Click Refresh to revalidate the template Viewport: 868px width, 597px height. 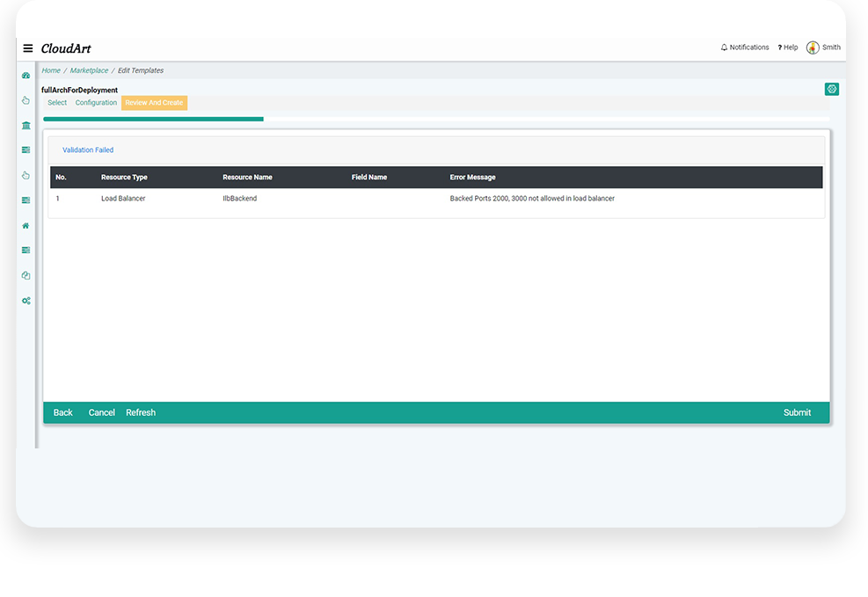[141, 412]
